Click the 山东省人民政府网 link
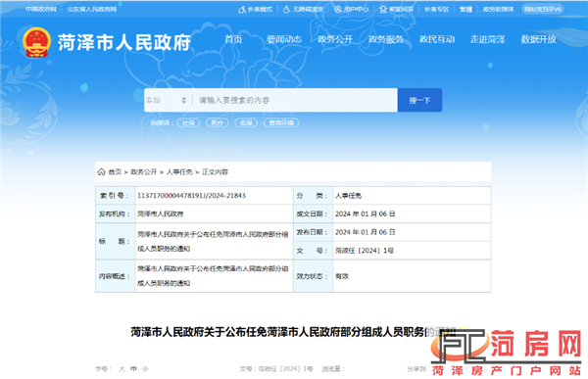The height and width of the screenshot is (379, 588). 92,10
